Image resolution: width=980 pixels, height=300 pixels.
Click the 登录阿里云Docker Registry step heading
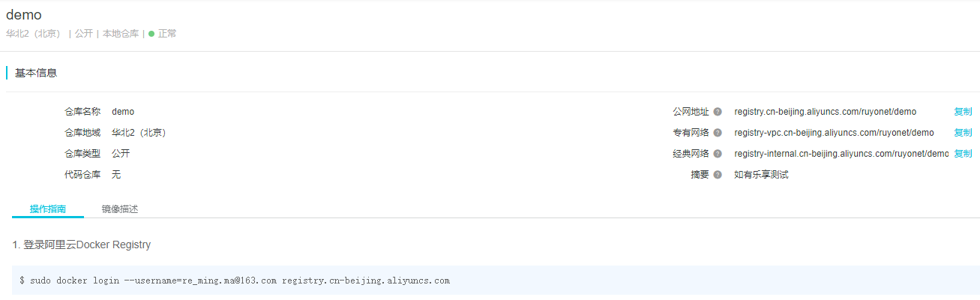82,244
